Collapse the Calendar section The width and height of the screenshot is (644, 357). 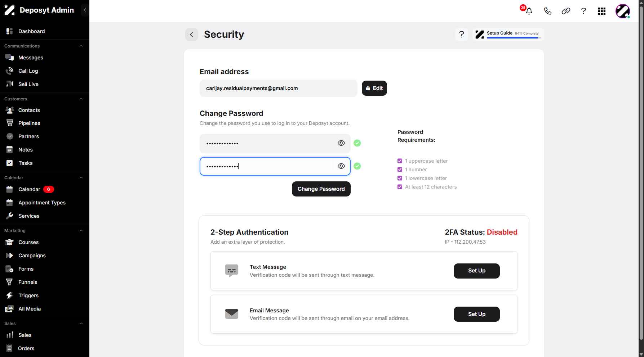(81, 178)
